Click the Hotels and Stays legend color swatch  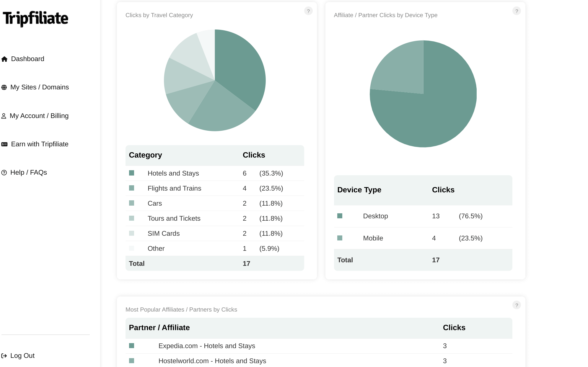click(x=132, y=173)
